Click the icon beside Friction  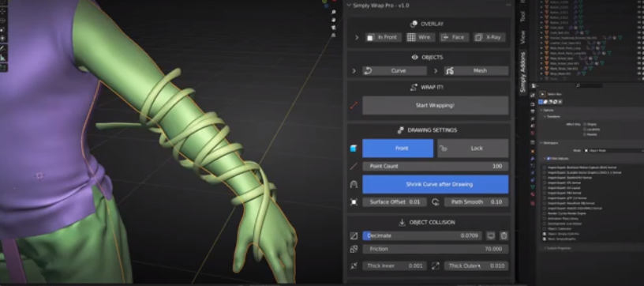pos(354,249)
